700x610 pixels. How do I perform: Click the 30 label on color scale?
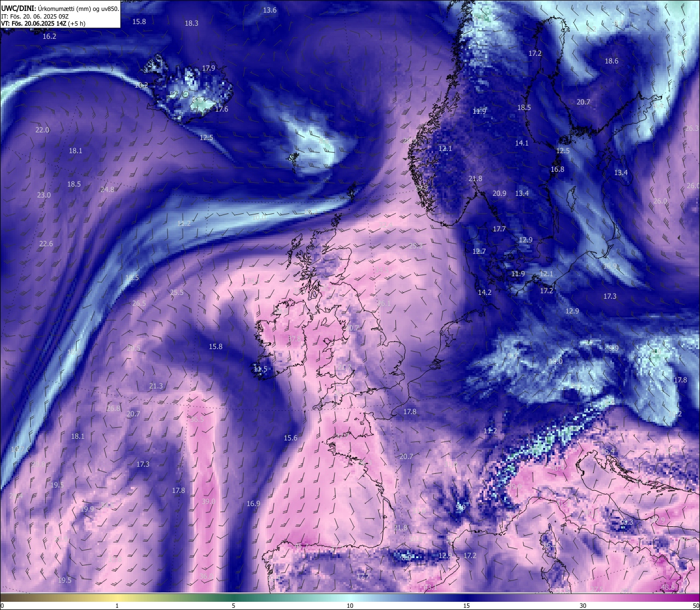(583, 606)
